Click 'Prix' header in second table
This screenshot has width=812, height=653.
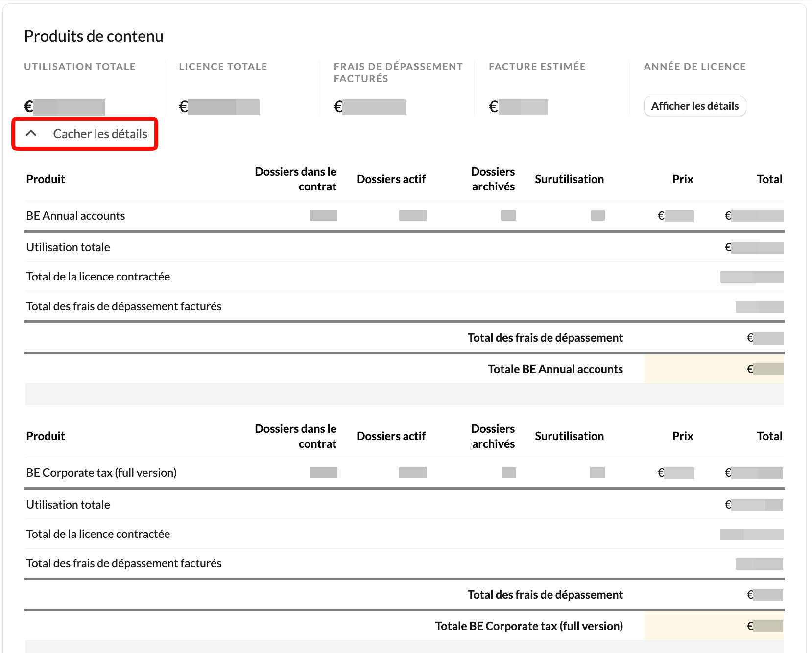click(683, 436)
